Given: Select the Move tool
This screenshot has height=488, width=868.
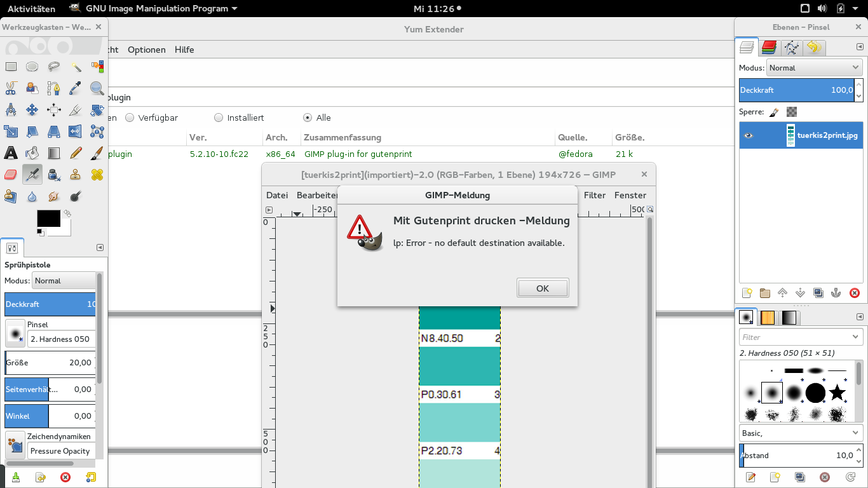Looking at the screenshot, I should (x=32, y=110).
